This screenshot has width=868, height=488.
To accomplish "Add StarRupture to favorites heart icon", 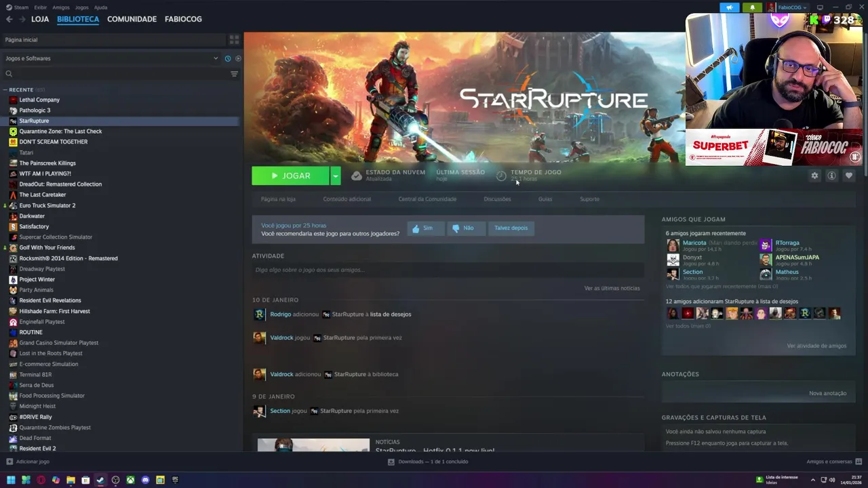I will click(x=848, y=176).
